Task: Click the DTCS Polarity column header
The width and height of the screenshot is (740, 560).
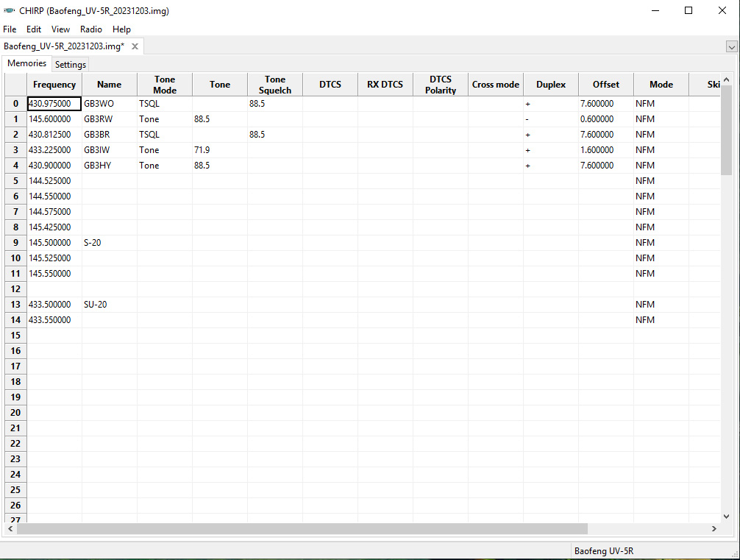Action: [x=441, y=85]
